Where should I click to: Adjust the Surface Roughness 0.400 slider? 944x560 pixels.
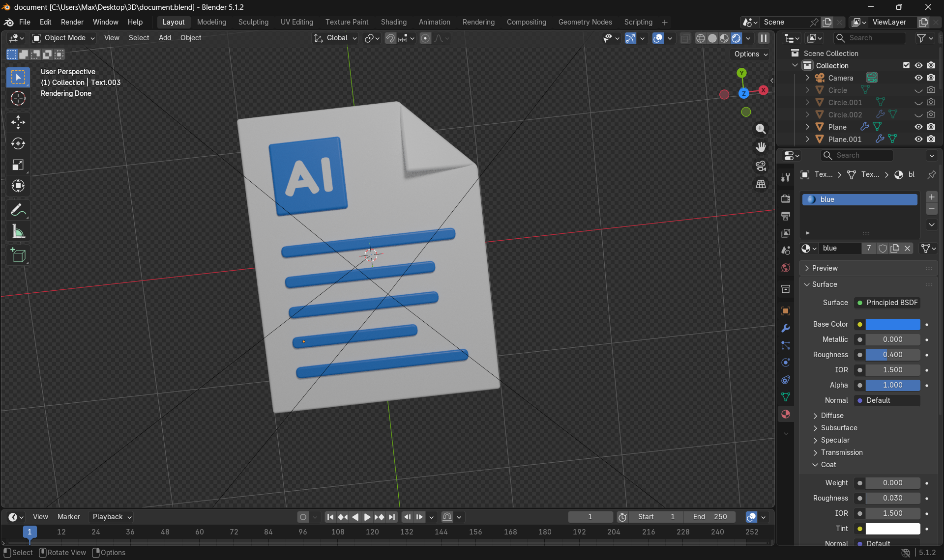[893, 355]
